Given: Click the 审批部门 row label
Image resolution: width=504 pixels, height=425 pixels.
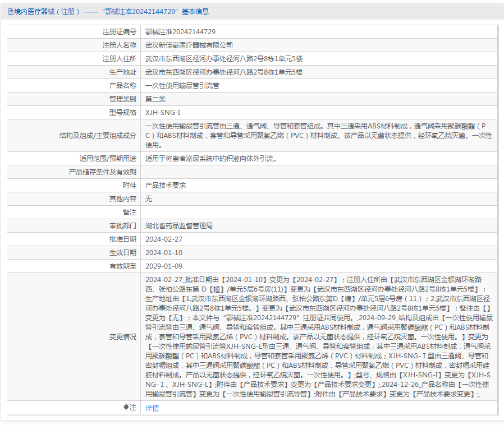Looking at the screenshot, I should (x=123, y=226).
